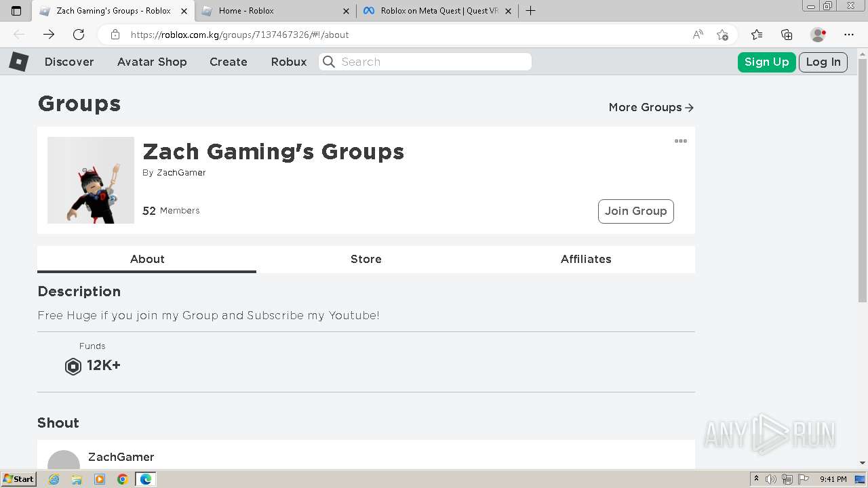Open Chrome from taskbar
The width and height of the screenshot is (868, 488).
click(123, 479)
